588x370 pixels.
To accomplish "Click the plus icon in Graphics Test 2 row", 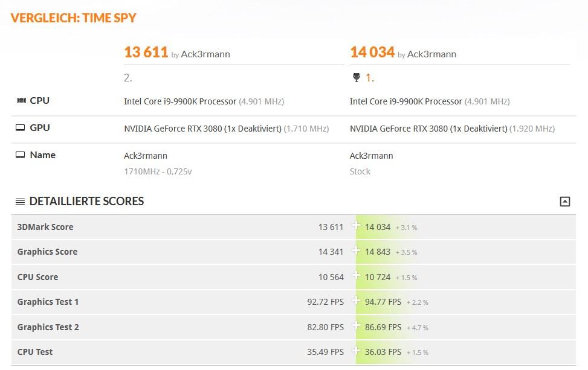I will tap(356, 325).
